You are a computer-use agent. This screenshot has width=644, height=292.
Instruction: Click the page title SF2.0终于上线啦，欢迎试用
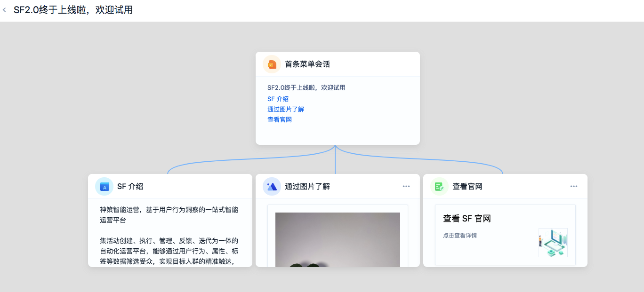(x=73, y=10)
